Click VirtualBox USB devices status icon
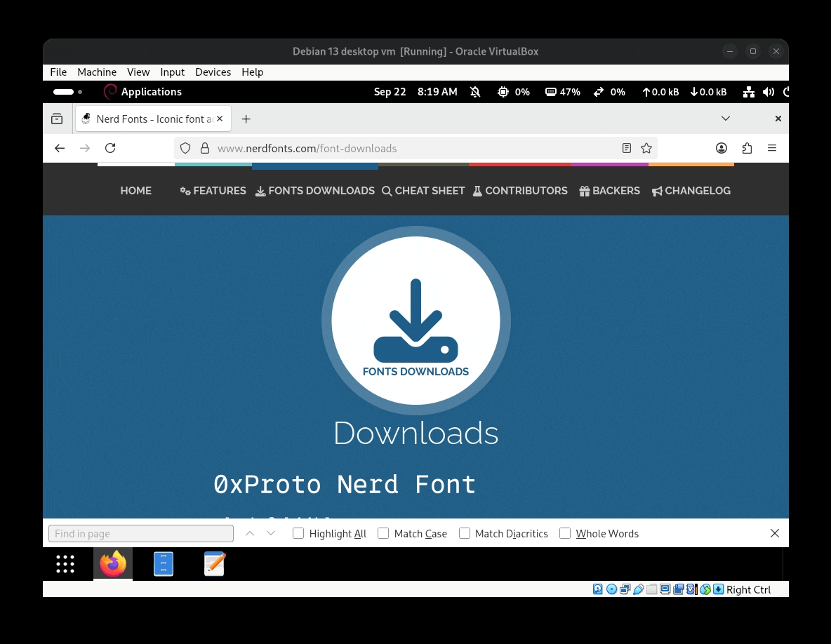The height and width of the screenshot is (644, 831). [x=639, y=589]
